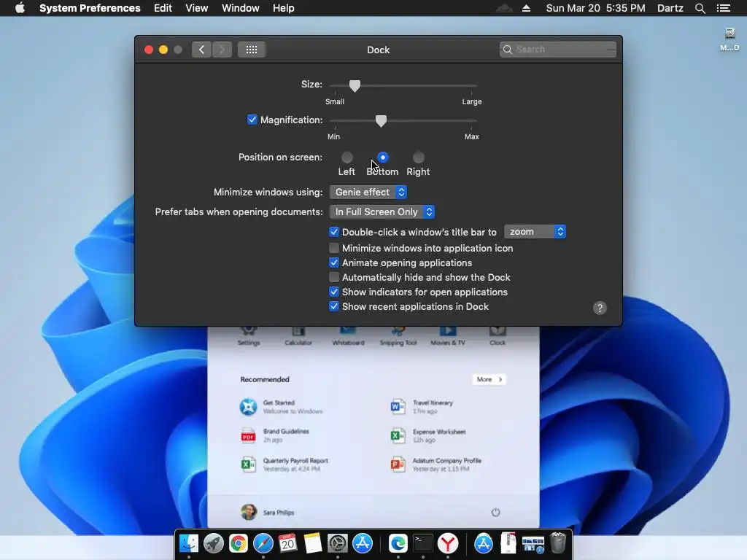Click the Magnification slider handle

coord(381,121)
